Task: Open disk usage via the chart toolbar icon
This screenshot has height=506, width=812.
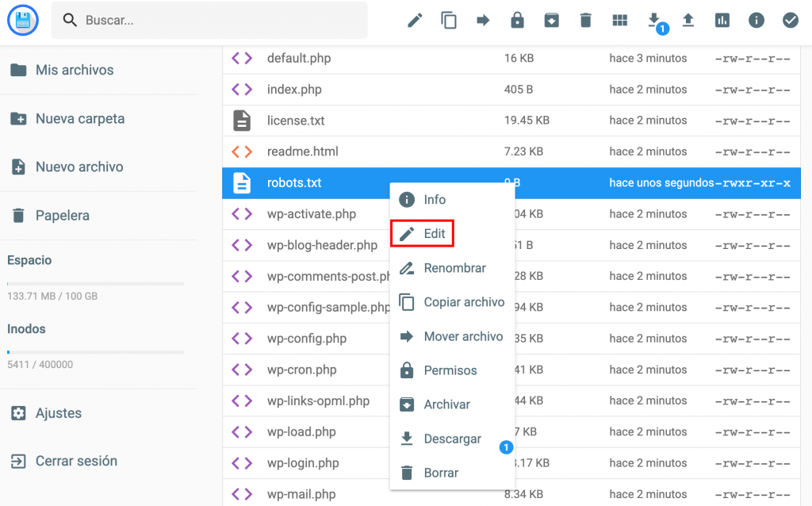Action: pyautogui.click(x=722, y=20)
